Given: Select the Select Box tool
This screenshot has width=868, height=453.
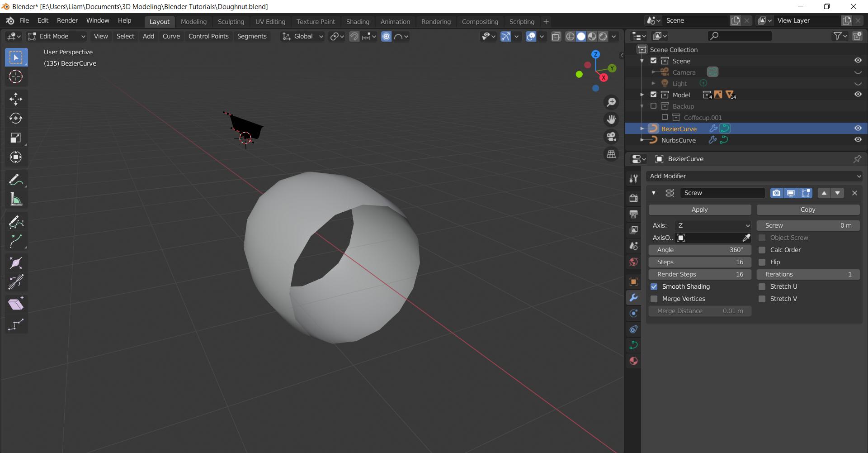Looking at the screenshot, I should tap(16, 57).
